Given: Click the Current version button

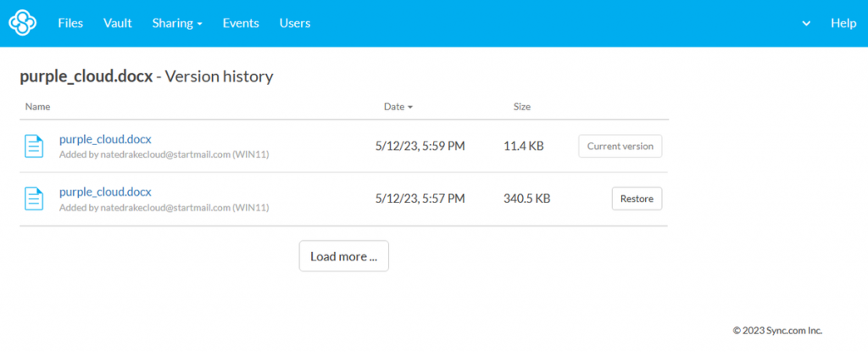Looking at the screenshot, I should (620, 146).
